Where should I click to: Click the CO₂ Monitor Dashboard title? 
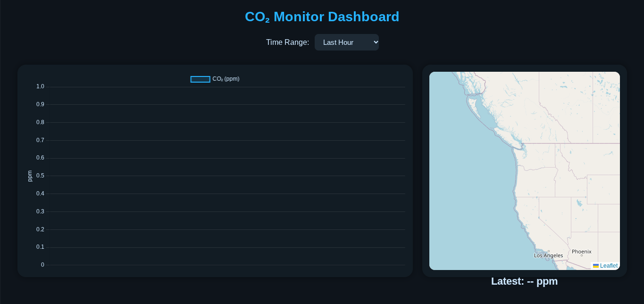pos(322,17)
